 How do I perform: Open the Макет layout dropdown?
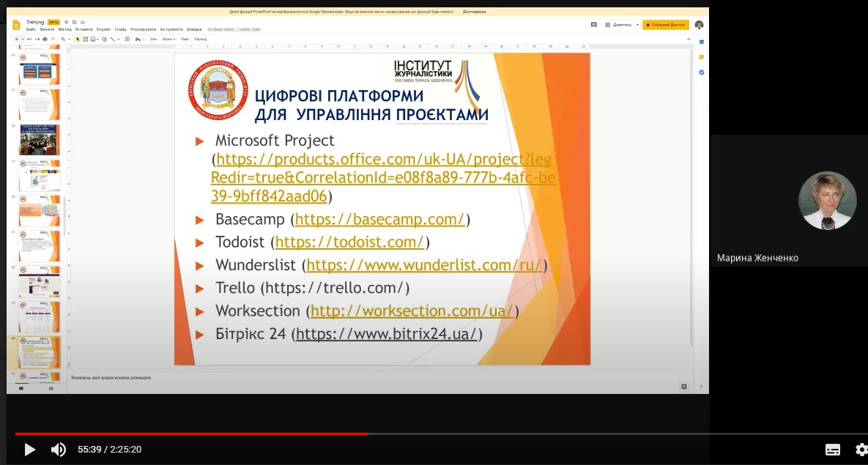[x=168, y=39]
